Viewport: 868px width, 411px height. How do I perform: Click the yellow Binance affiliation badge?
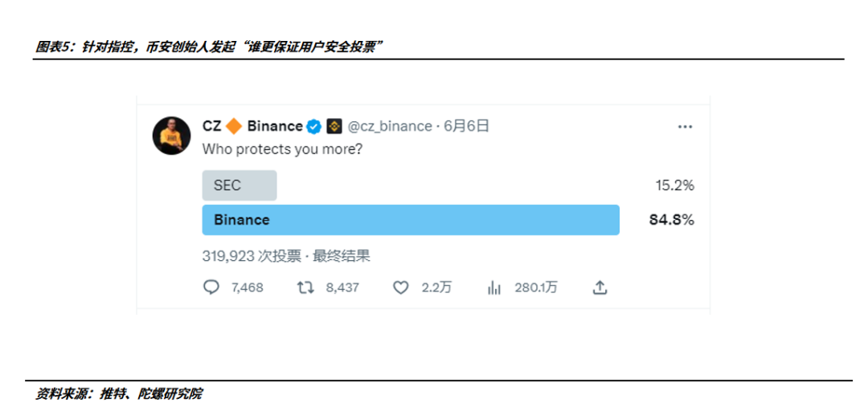pyautogui.click(x=334, y=126)
